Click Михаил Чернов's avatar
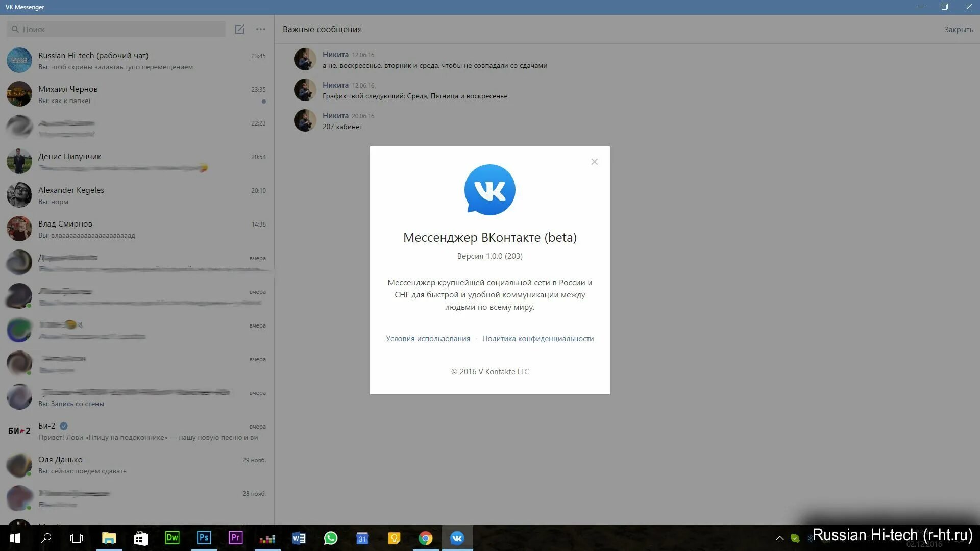This screenshot has width=980, height=551. click(x=19, y=94)
